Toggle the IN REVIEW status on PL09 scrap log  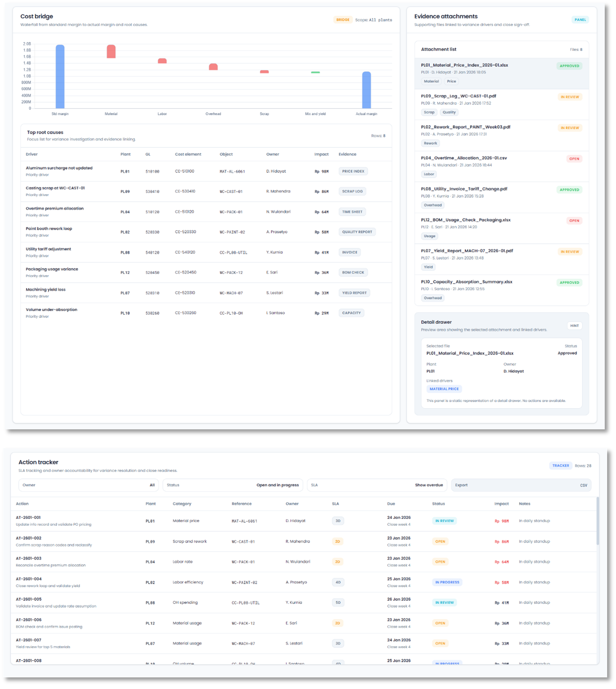[x=570, y=97]
